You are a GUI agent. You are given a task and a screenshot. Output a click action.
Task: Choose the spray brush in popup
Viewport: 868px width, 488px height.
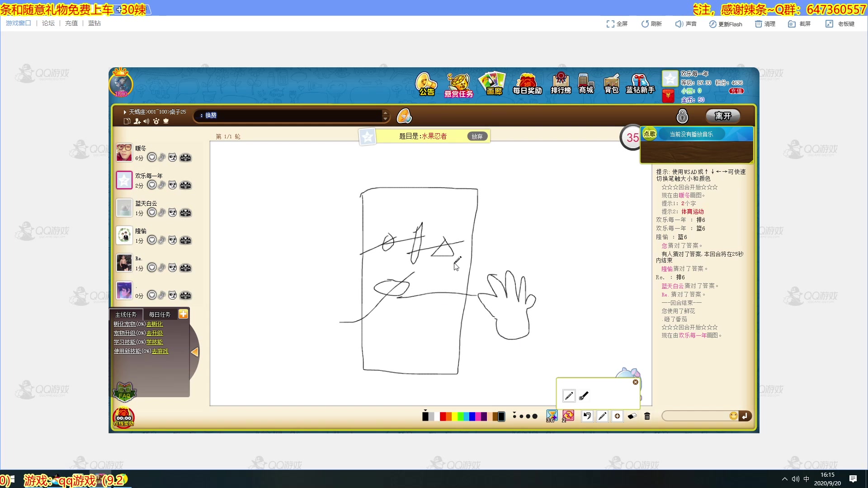coord(584,396)
